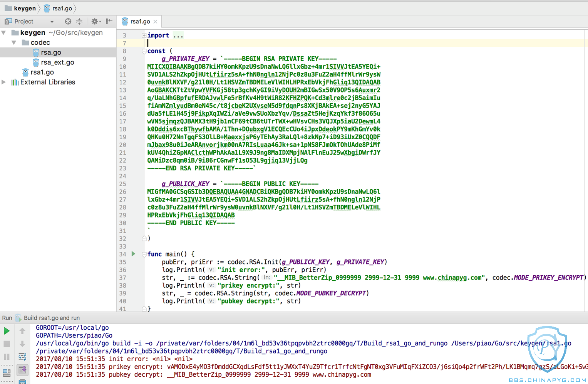This screenshot has width=588, height=384.
Task: Collapse the codec folder arrow
Action: [x=14, y=42]
